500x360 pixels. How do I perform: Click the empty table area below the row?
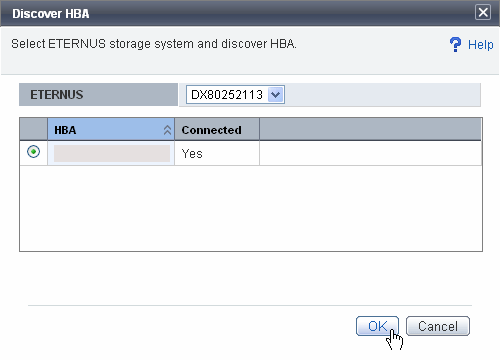[x=251, y=208]
